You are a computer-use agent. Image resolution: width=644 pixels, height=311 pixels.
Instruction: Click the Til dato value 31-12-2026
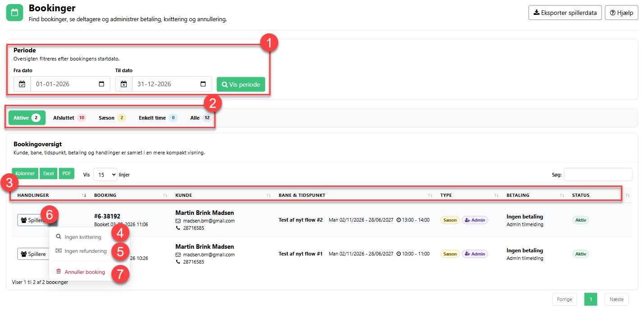[155, 84]
